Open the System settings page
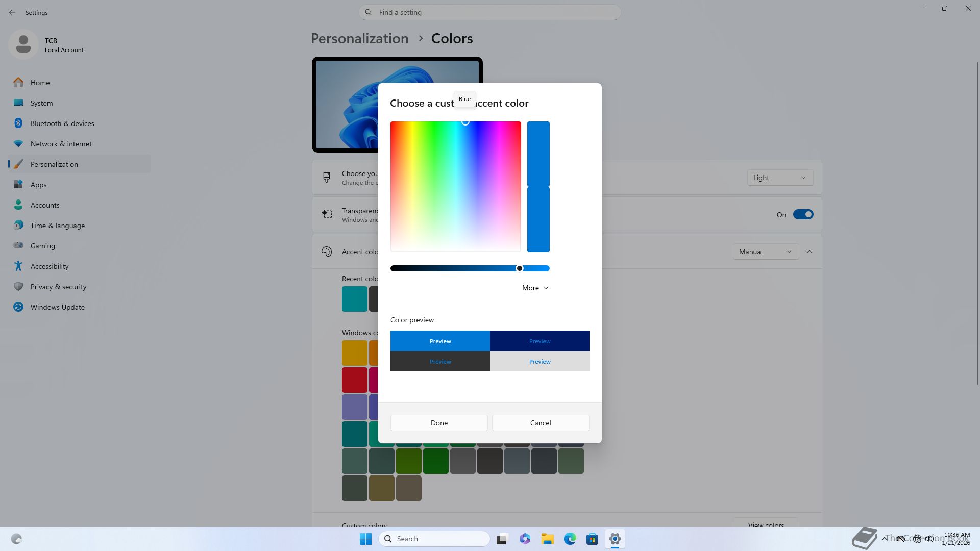 click(x=41, y=103)
